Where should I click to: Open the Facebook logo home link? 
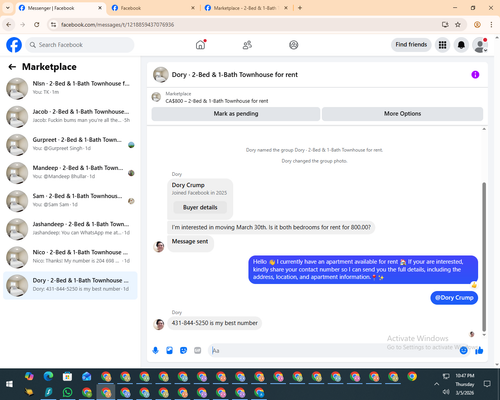[14, 45]
